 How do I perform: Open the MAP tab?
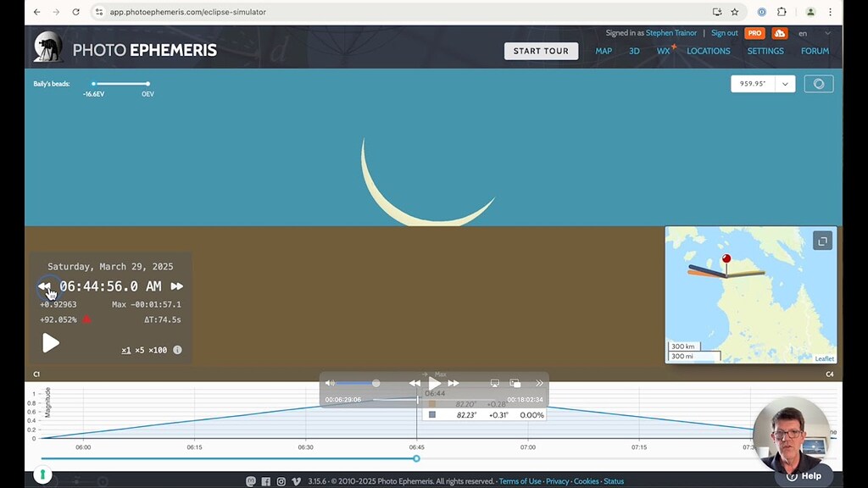tap(604, 51)
